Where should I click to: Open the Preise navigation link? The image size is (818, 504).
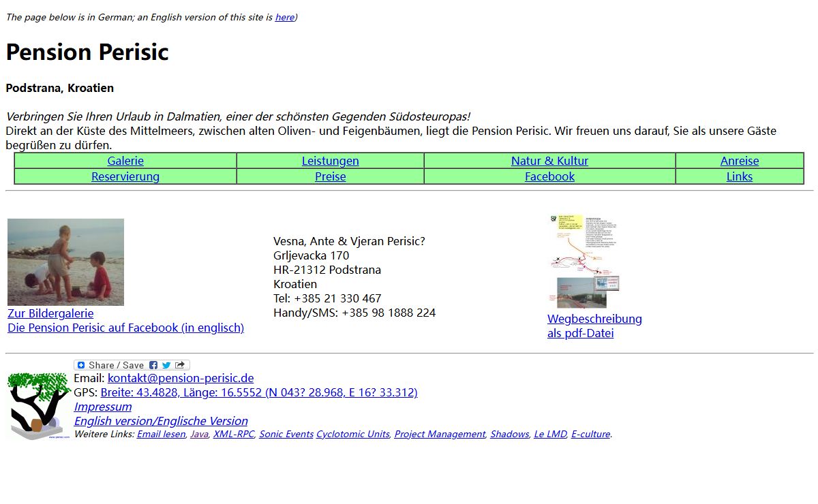(x=330, y=176)
